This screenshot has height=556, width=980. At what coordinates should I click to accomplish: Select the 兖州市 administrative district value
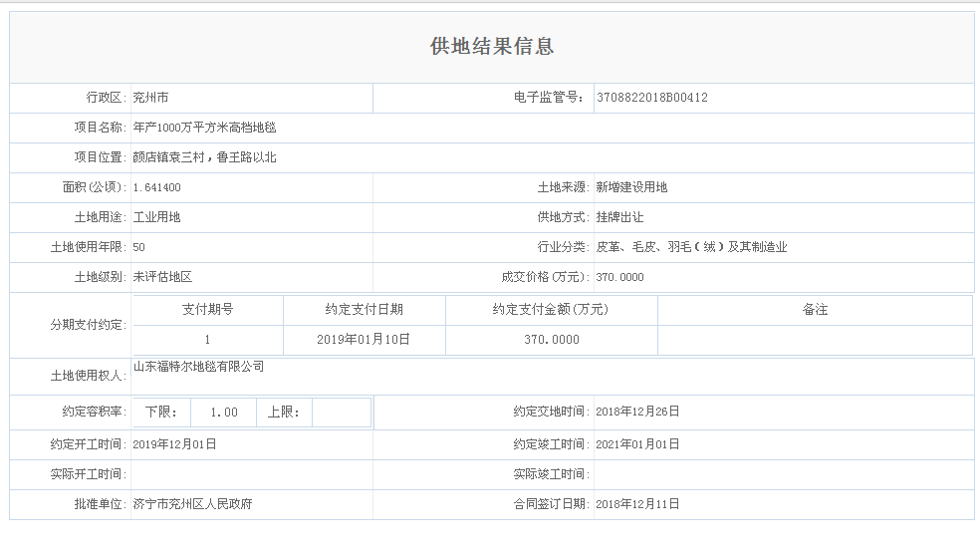point(150,98)
